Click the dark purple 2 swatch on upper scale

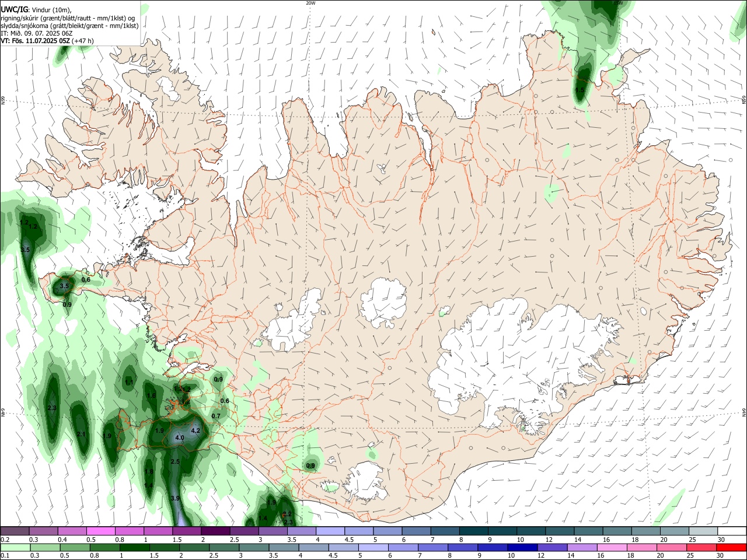[215, 531]
